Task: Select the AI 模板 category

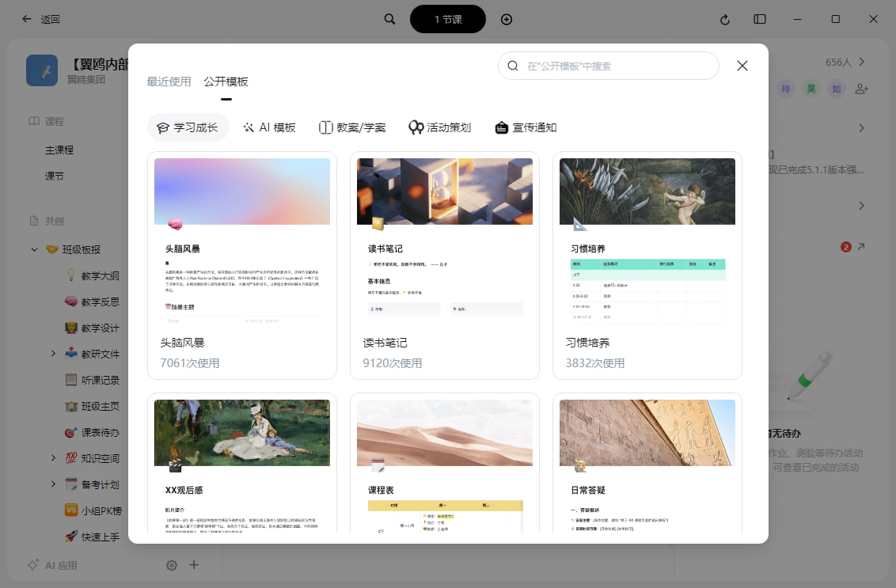Action: click(269, 127)
